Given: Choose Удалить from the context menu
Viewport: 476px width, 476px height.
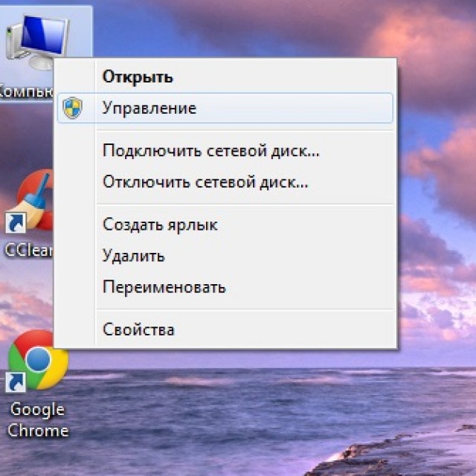Looking at the screenshot, I should (x=225, y=256).
